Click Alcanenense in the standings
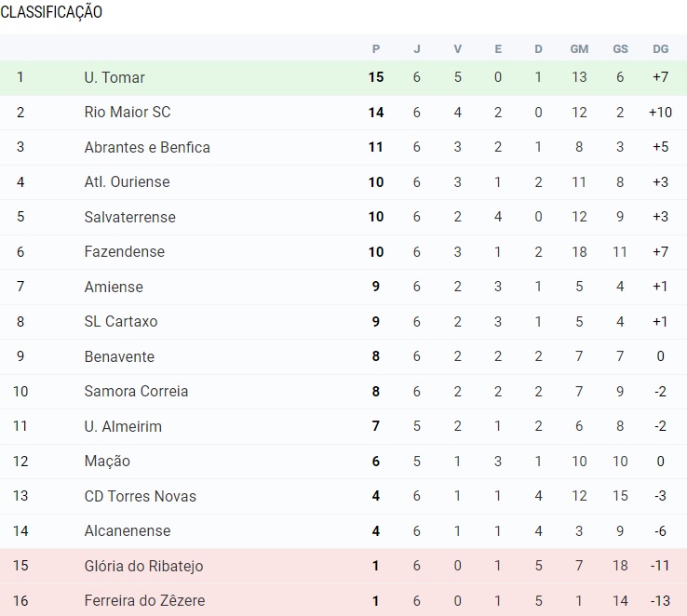The height and width of the screenshot is (616, 687). coord(128,531)
